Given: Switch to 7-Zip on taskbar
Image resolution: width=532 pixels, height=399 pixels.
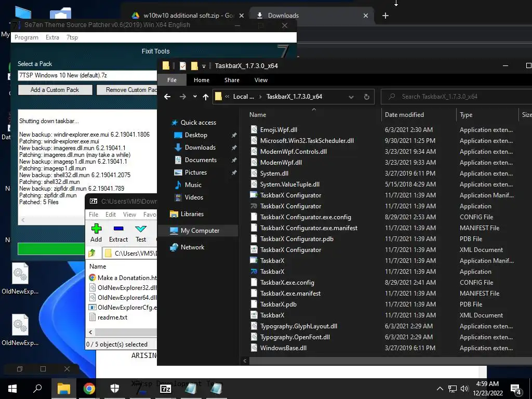Looking at the screenshot, I should coord(166,389).
